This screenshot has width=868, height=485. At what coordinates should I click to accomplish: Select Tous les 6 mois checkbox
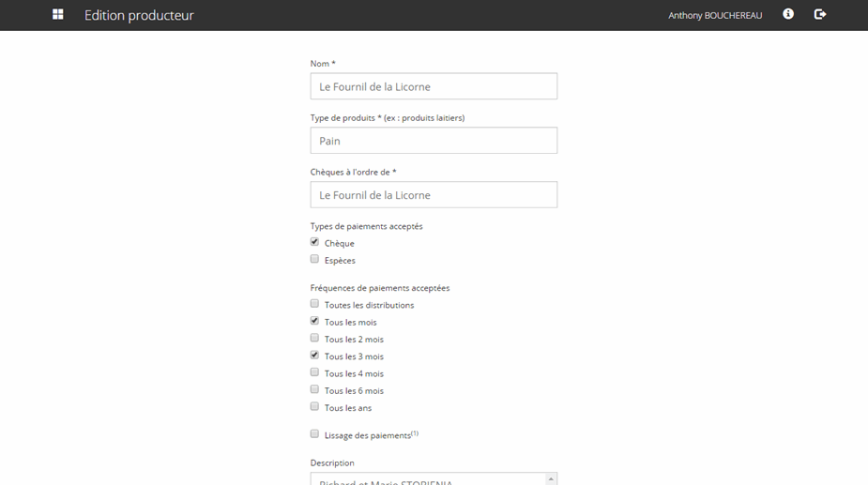point(315,389)
